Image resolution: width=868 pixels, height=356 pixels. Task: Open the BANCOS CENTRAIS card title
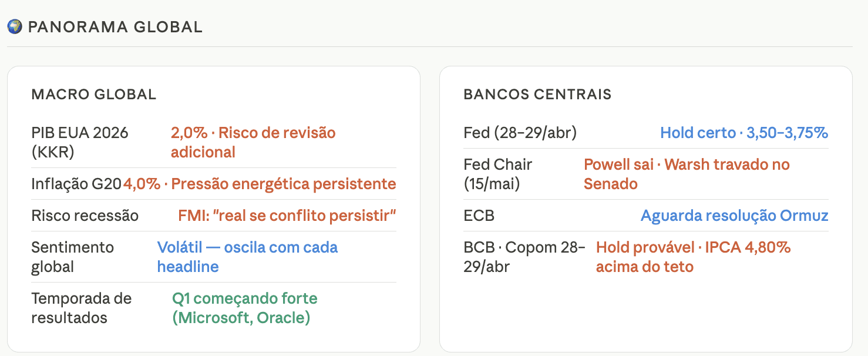[x=537, y=95]
